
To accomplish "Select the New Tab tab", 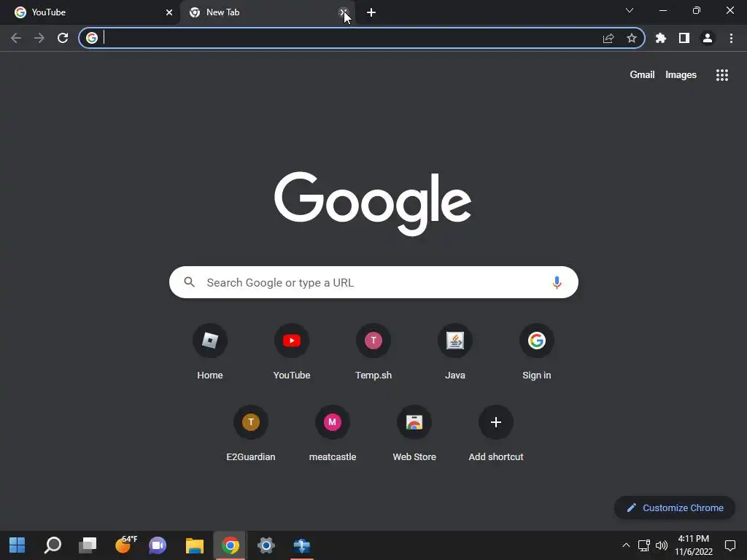I will click(268, 12).
